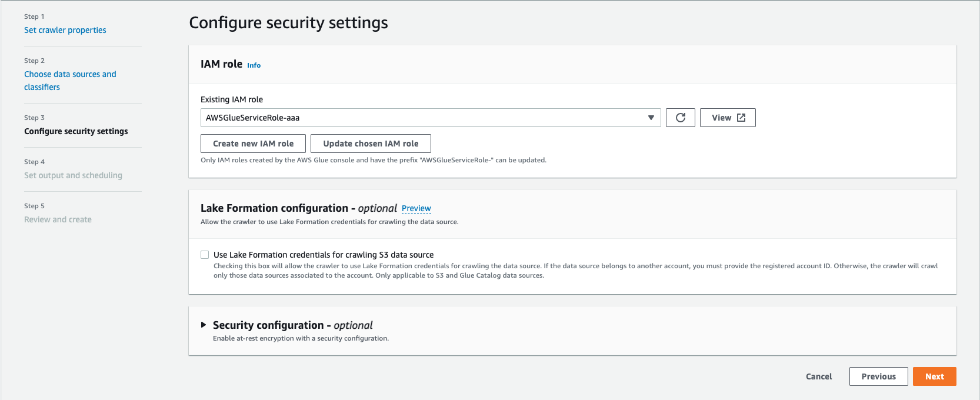Select Set output and scheduling step

(73, 175)
